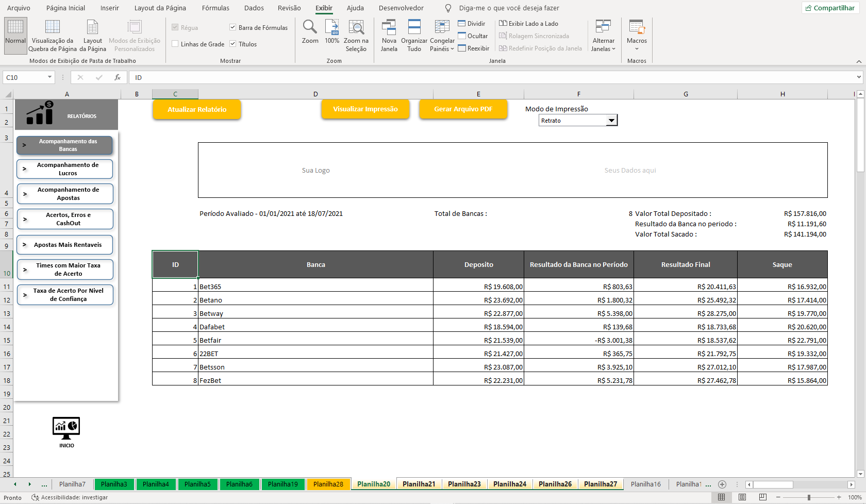Switch to Normal workbook view
The image size is (866, 504).
[x=15, y=35]
